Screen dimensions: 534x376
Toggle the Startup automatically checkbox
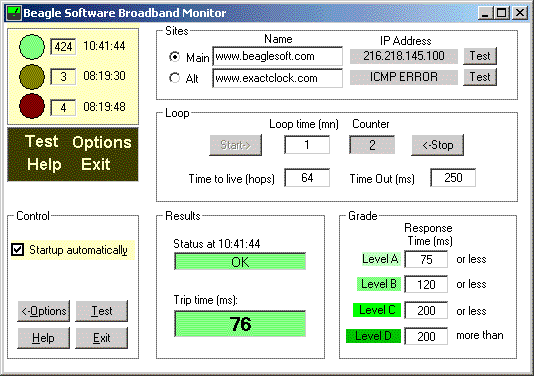tap(17, 249)
